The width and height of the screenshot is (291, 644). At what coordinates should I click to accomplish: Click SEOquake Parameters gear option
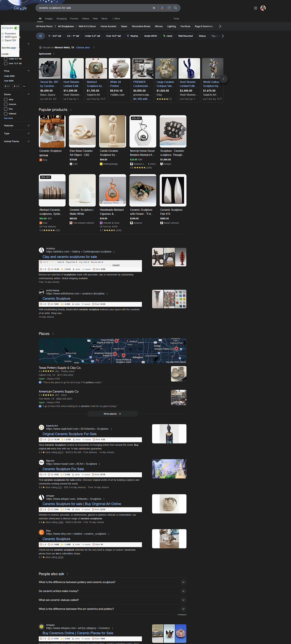pyautogui.click(x=9, y=34)
